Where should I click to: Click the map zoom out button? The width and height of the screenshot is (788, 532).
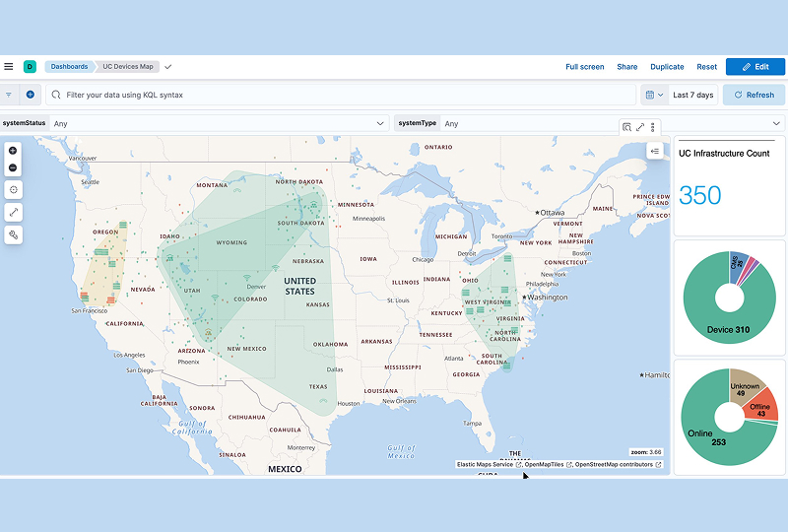[13, 167]
